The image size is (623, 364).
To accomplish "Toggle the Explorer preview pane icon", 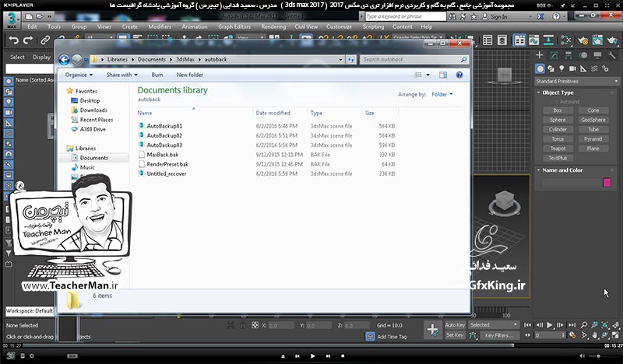I will (x=443, y=75).
